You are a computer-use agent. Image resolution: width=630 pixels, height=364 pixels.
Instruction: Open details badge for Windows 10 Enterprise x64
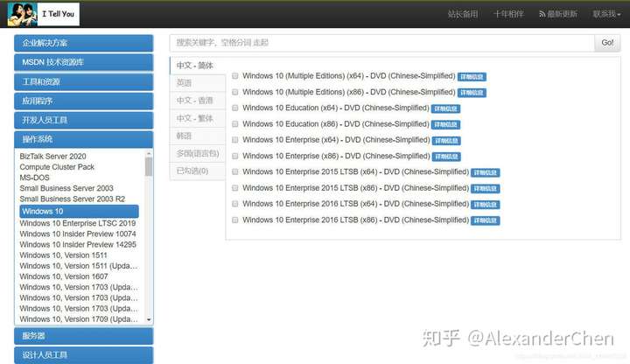point(446,141)
